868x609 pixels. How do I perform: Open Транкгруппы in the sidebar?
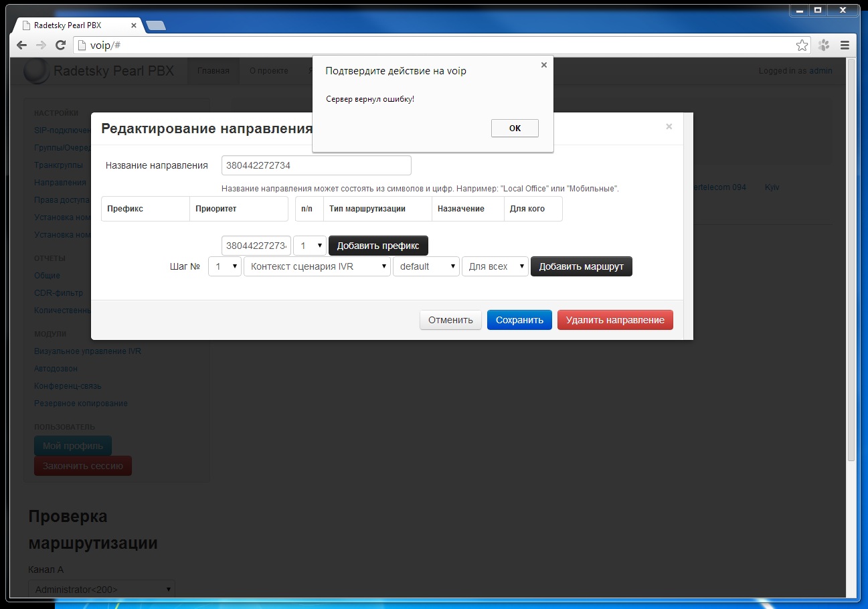[59, 165]
